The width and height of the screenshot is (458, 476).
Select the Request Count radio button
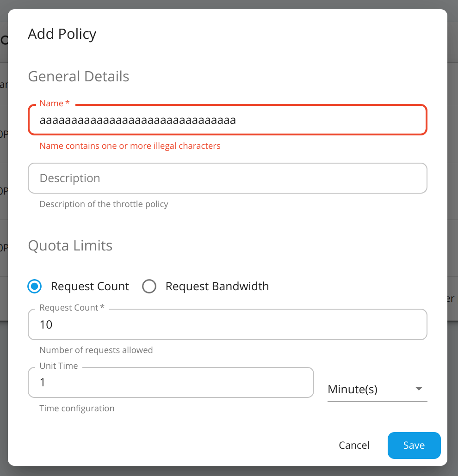(34, 286)
